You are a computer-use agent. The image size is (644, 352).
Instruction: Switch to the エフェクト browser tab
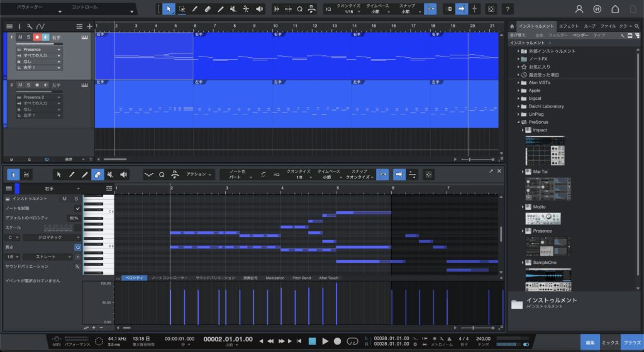[x=569, y=26]
